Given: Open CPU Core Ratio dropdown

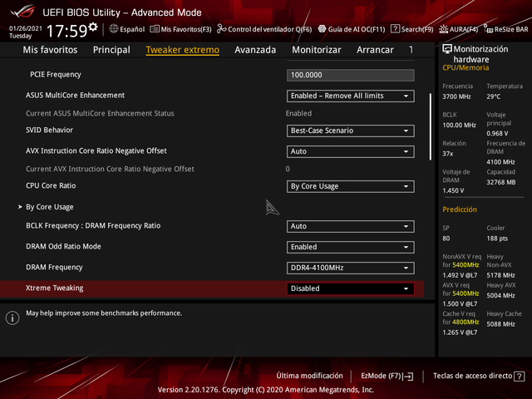Looking at the screenshot, I should pos(351,186).
